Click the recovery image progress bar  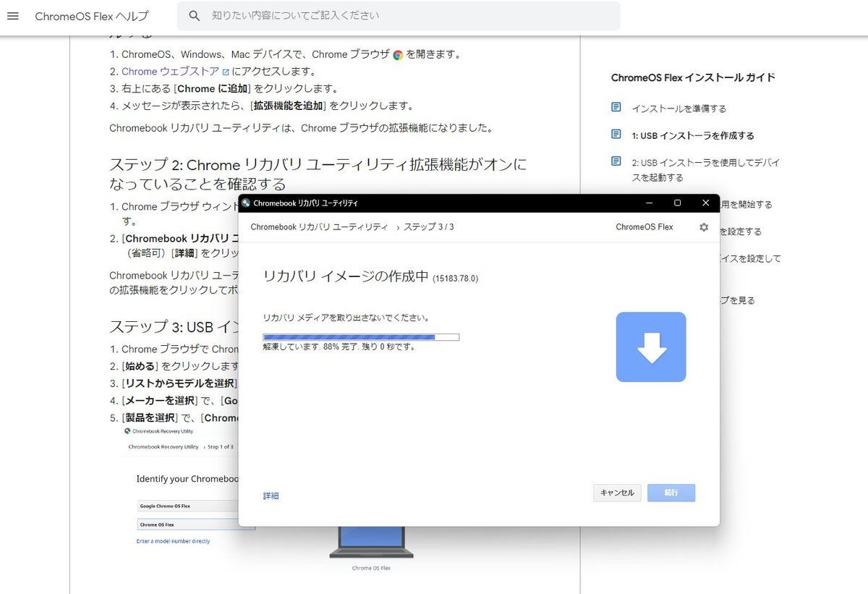361,336
